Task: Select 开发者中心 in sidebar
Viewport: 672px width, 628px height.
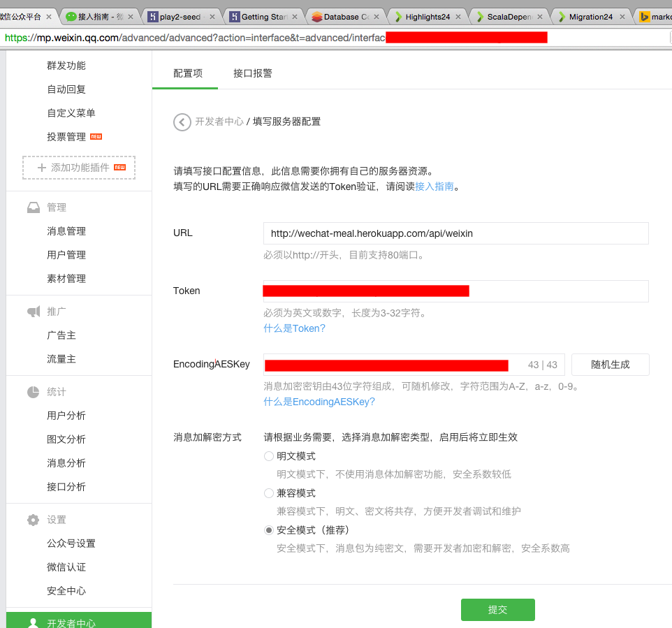Action: tap(79, 620)
